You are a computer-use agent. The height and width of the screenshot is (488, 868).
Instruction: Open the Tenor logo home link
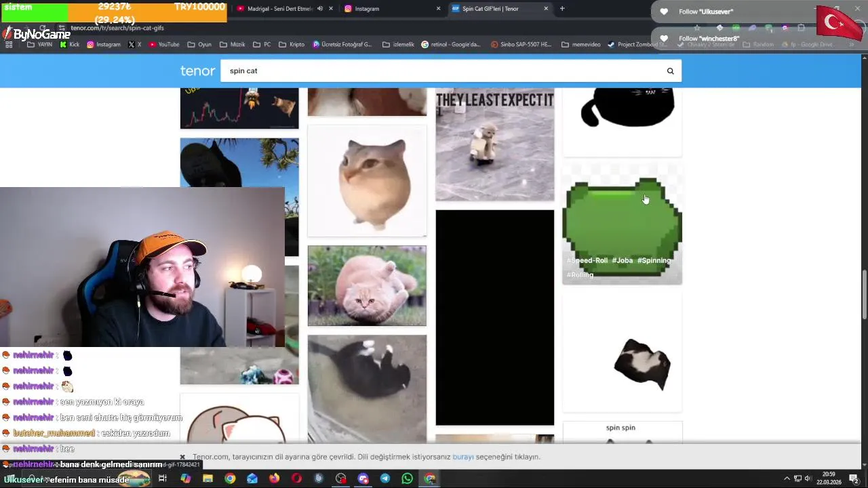[x=197, y=70]
